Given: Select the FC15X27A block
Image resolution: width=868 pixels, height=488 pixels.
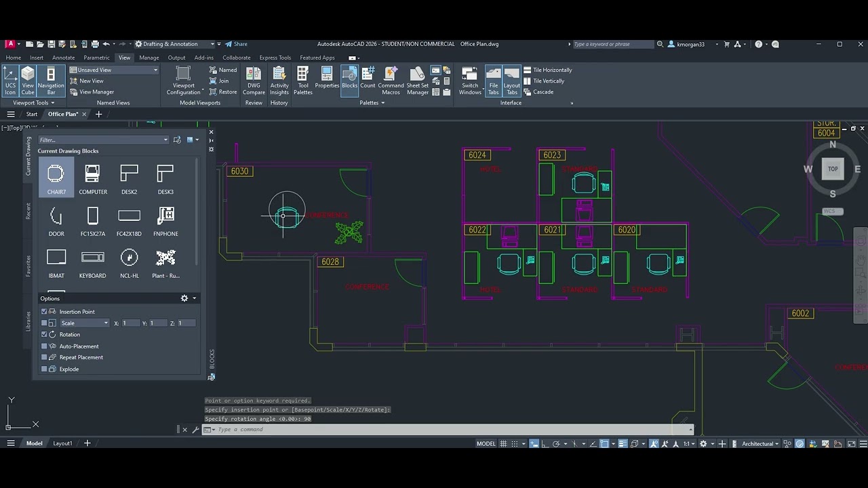Looking at the screenshot, I should pos(93,220).
